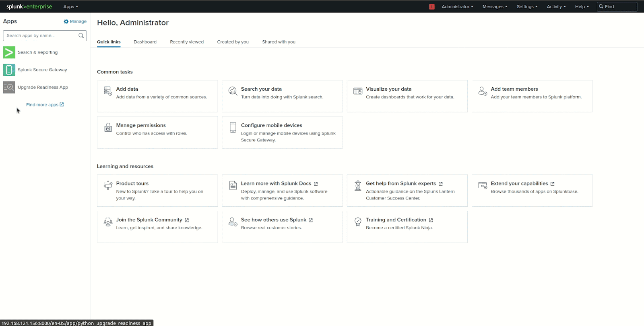The image size is (644, 326).
Task: Click the red alert indicator in top bar
Action: pos(432,6)
